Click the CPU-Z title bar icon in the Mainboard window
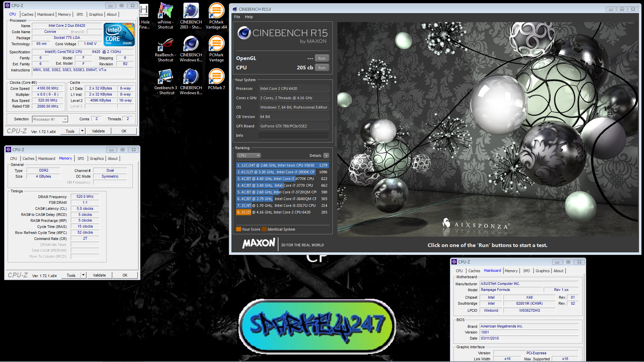The image size is (644, 362). point(454,262)
